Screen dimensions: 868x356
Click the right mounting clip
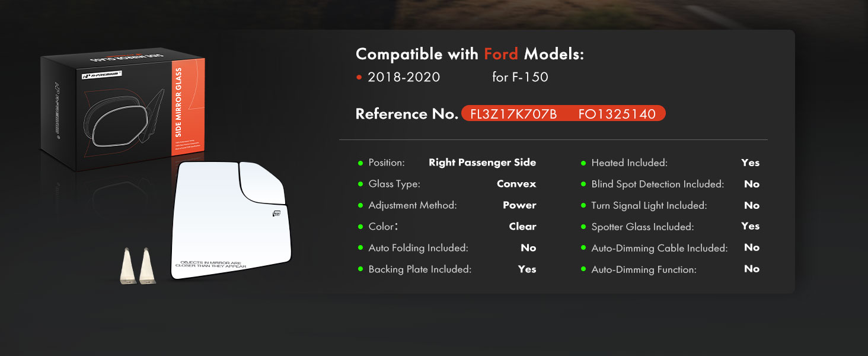146,265
